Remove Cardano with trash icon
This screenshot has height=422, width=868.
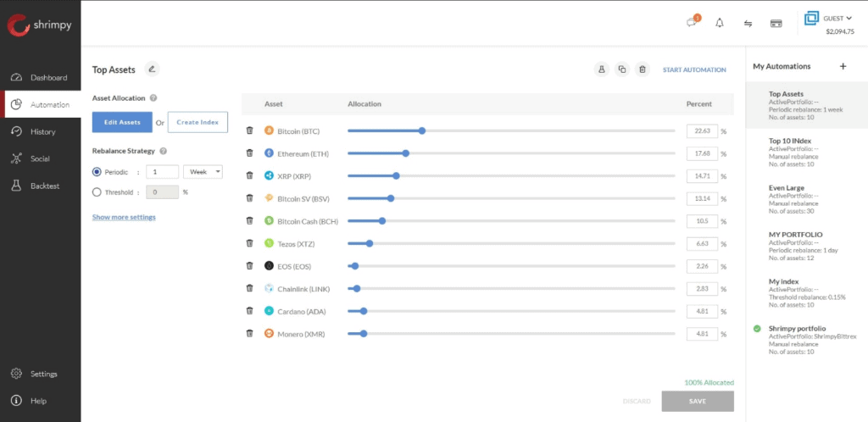[250, 311]
